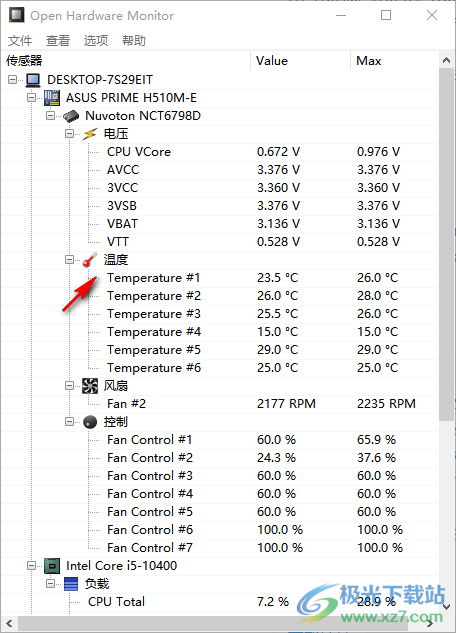Click the chip icon beside Nuvoton NCT6798D
Screen dimensions: 456x633
coord(71,116)
